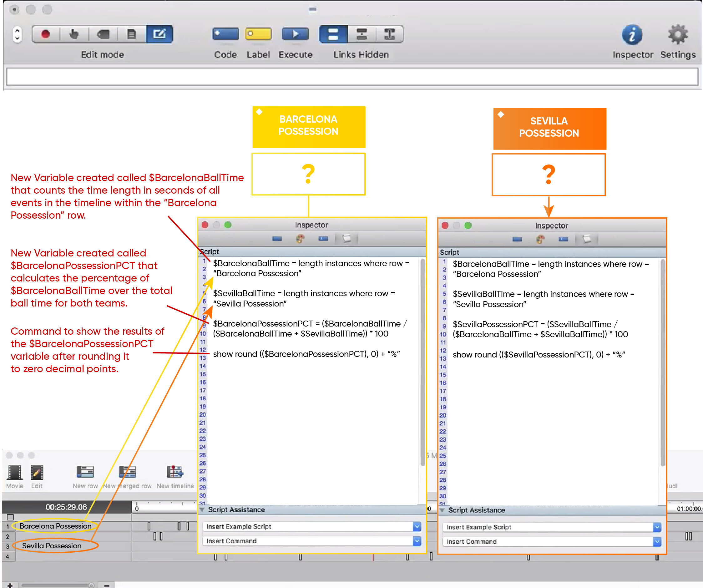Open Insert Command dropdown, Barcelona Inspector
This screenshot has width=703, height=588.
click(x=312, y=541)
